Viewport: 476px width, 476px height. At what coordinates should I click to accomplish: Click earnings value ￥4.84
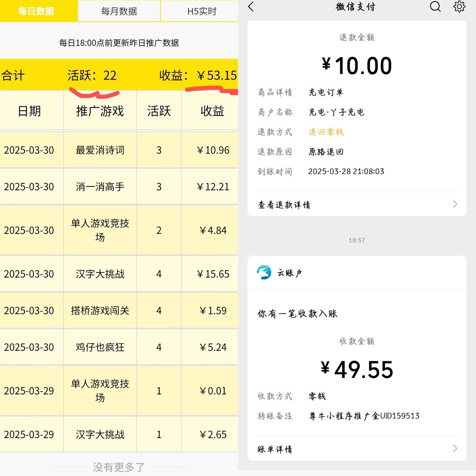coord(213,230)
